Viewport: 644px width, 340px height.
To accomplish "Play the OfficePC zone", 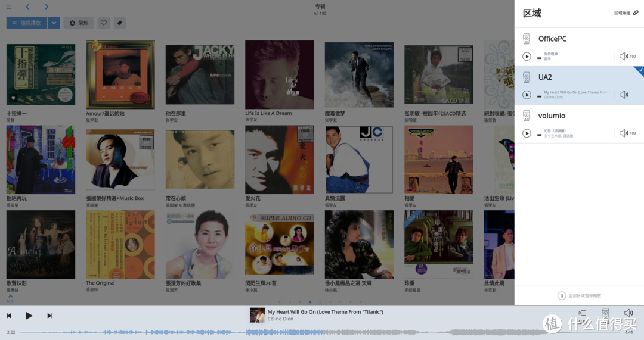I will [x=527, y=56].
